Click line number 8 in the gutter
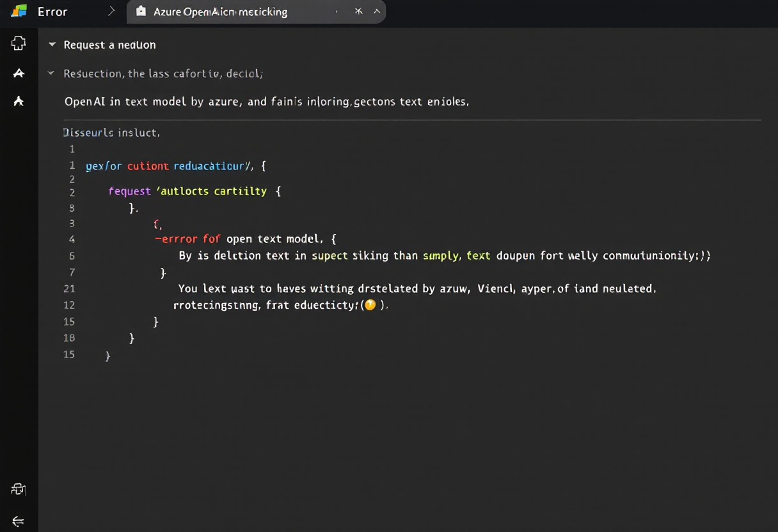Screen dimensions: 778x532 click(72, 208)
